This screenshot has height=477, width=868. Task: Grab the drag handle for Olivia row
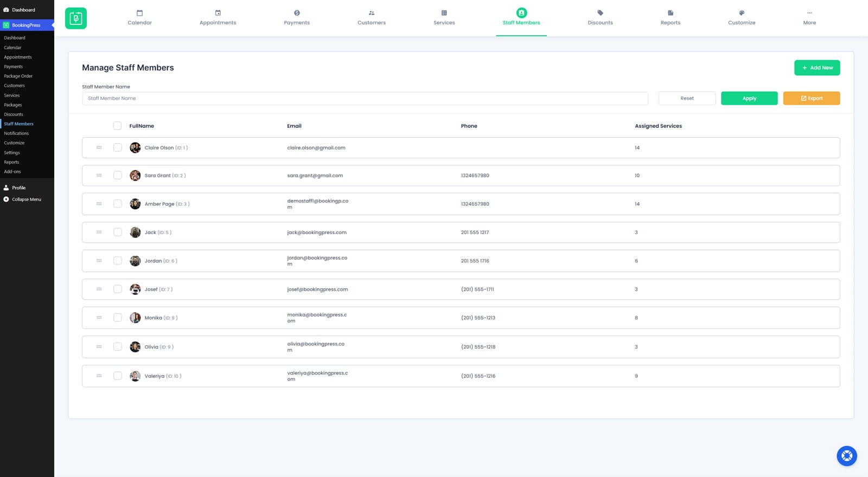click(x=99, y=347)
